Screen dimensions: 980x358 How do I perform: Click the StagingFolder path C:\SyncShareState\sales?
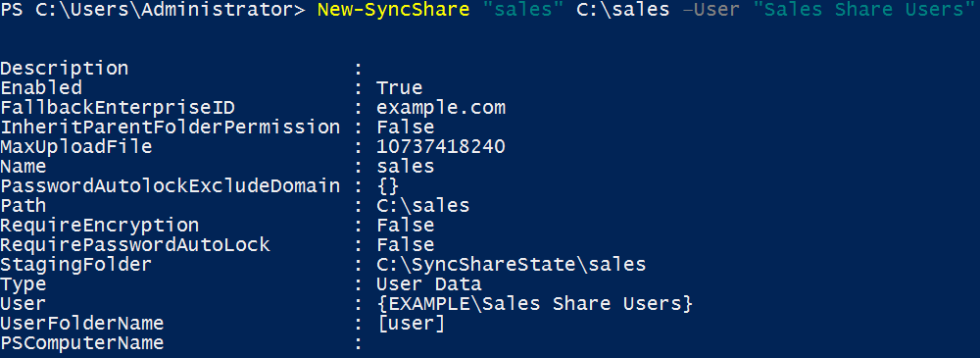(511, 265)
